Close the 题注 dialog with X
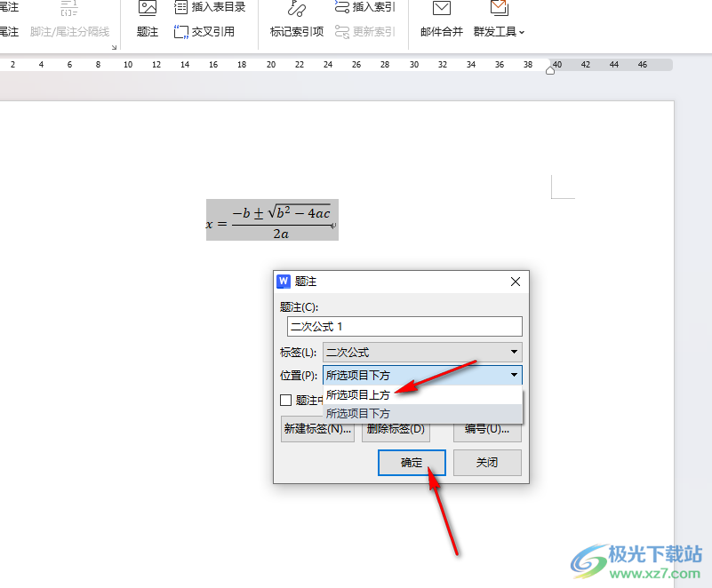Image resolution: width=712 pixels, height=588 pixels. (516, 282)
